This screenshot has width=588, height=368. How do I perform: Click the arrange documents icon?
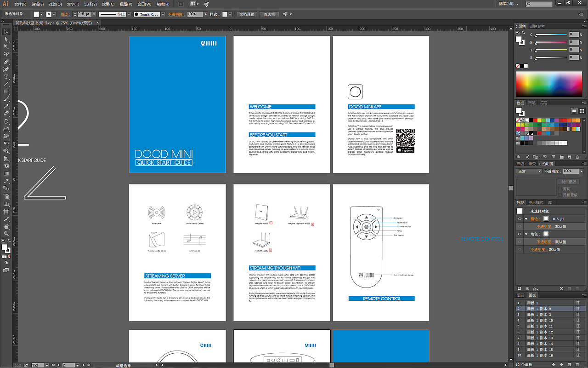194,4
